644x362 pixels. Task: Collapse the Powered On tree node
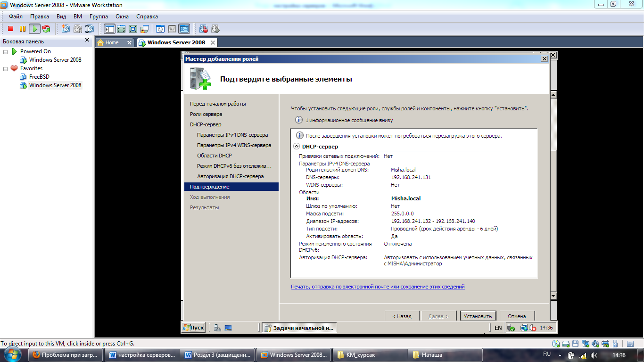(x=6, y=51)
